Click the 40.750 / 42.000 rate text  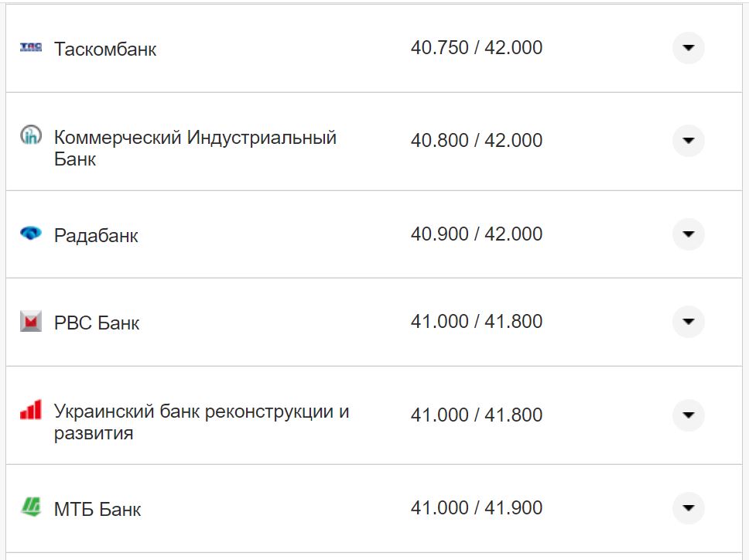click(x=477, y=46)
